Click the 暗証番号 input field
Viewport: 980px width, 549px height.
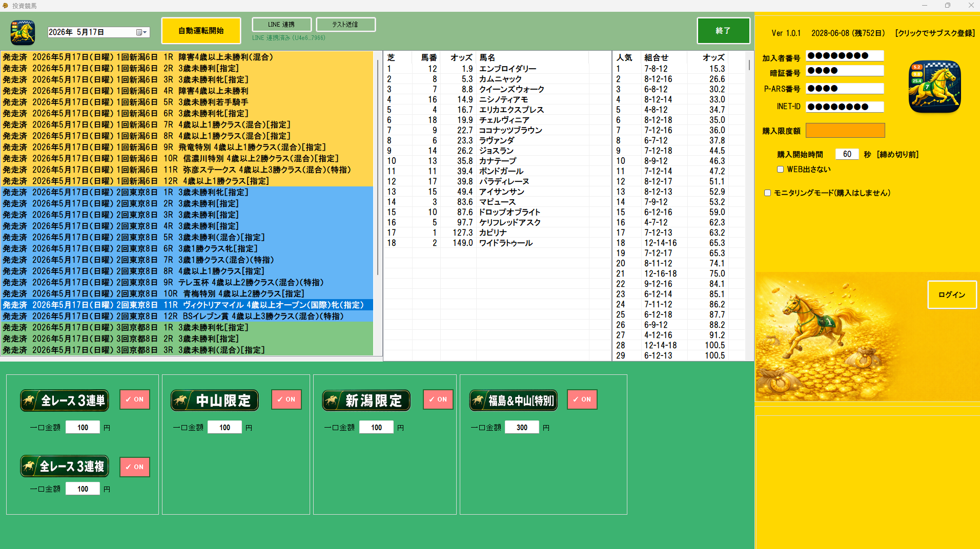[x=845, y=71]
